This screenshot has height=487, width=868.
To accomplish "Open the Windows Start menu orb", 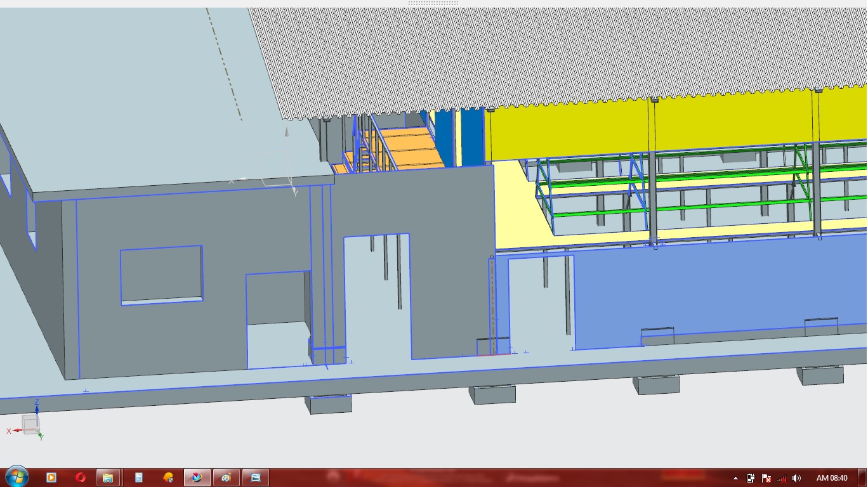I will [x=16, y=477].
